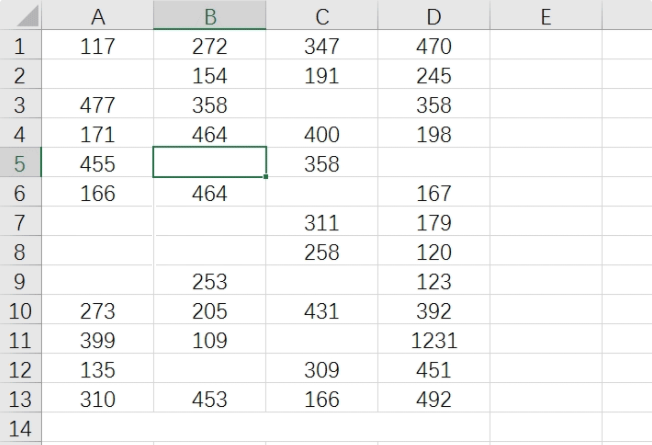The width and height of the screenshot is (652, 445).
Task: Select the row 14 header
Action: [21, 430]
